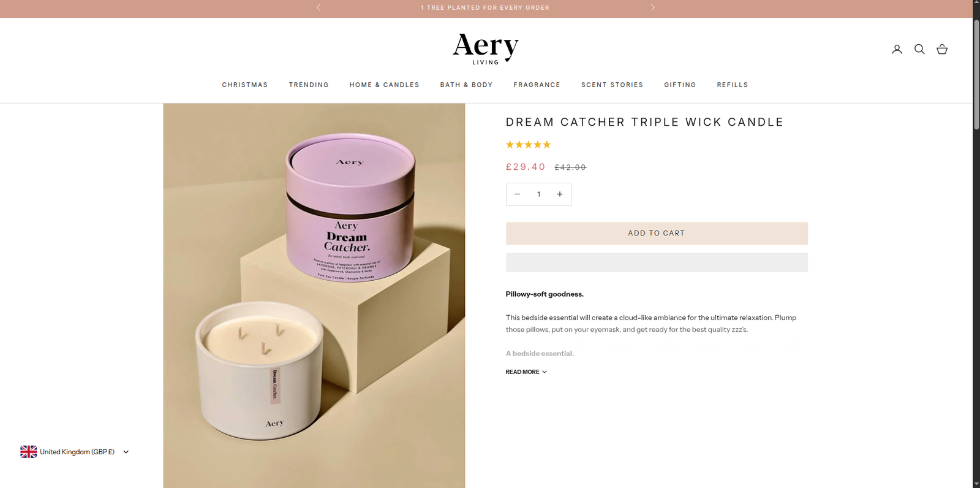The image size is (980, 488).
Task: Open the account login icon
Action: [x=897, y=49]
